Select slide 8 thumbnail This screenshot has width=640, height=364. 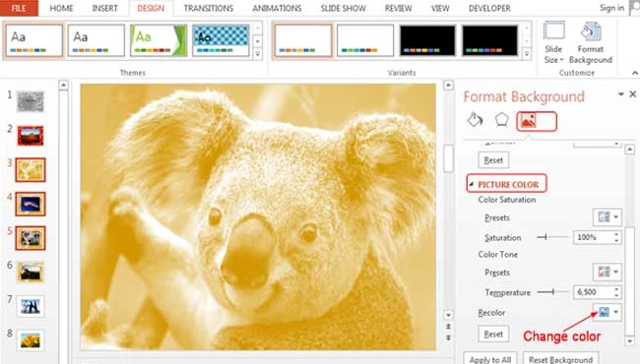click(x=31, y=340)
